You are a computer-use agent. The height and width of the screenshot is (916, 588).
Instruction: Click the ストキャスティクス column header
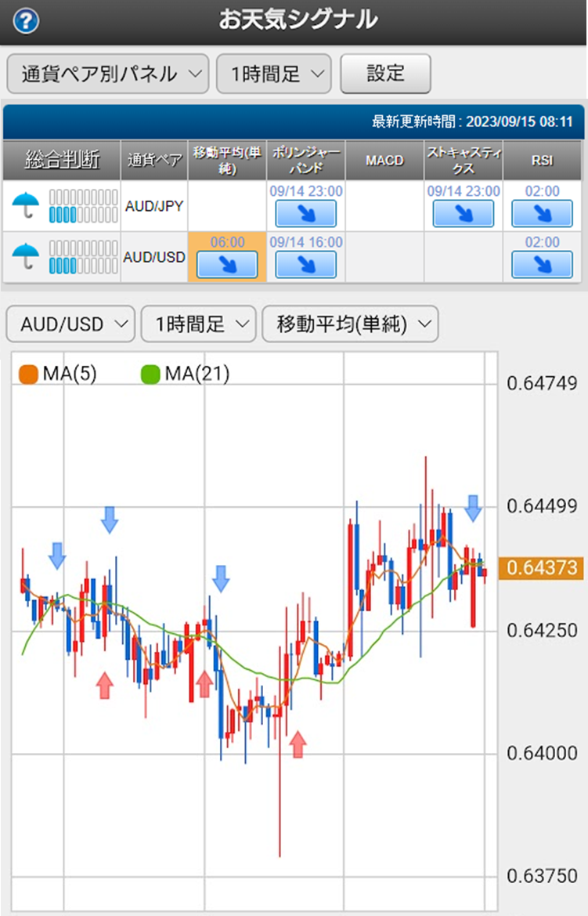point(464,160)
